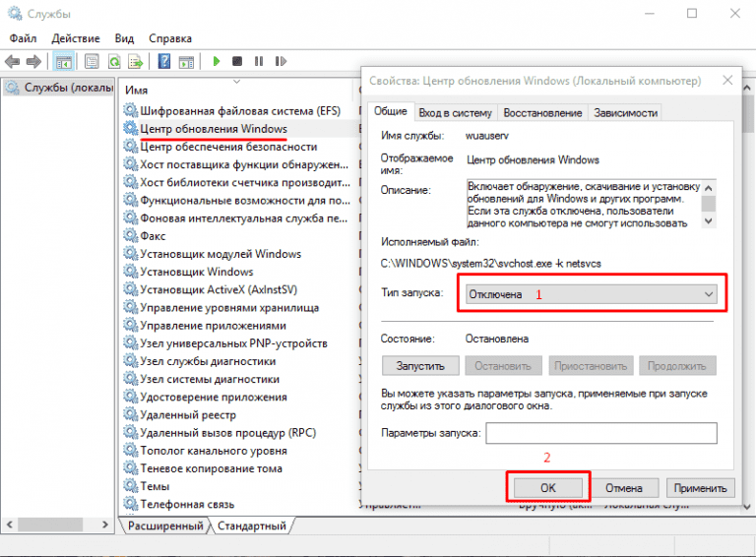Image resolution: width=756 pixels, height=557 pixels.
Task: Open the Тип запуска dropdown
Action: [591, 294]
